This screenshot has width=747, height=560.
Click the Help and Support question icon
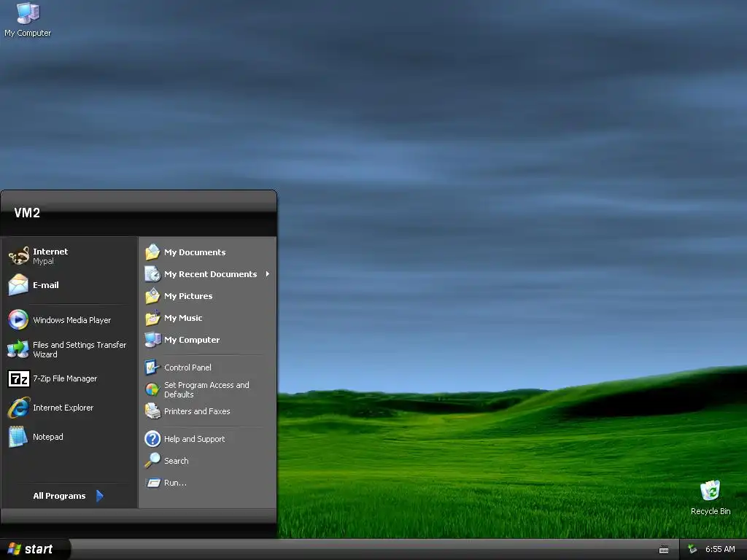[x=152, y=438]
